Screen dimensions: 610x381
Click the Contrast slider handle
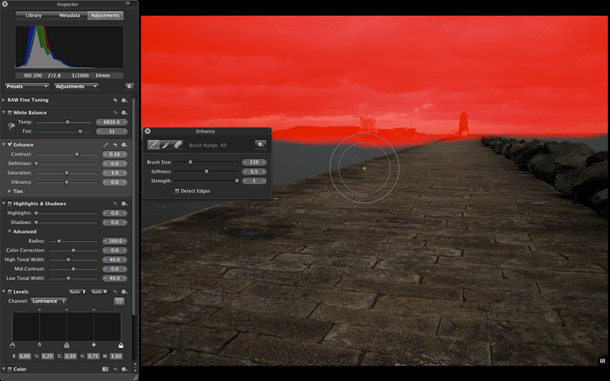coord(77,155)
